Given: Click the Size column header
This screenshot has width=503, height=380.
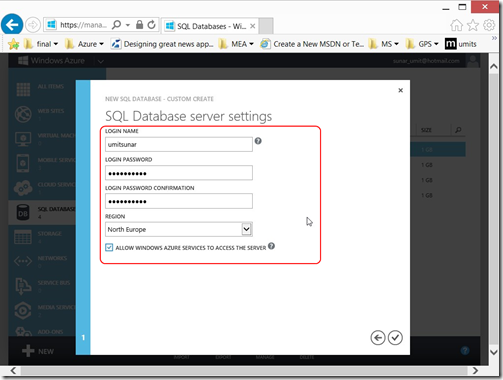Looking at the screenshot, I should 426,130.
